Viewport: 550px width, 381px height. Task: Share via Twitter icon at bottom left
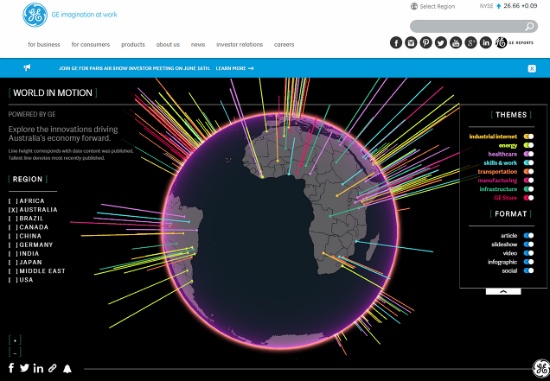pos(24,368)
